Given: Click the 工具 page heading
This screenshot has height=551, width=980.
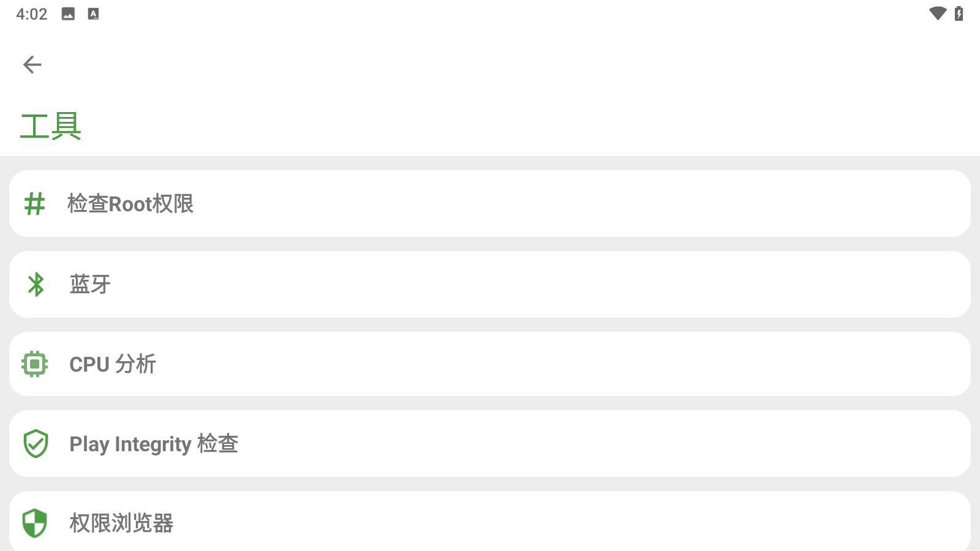Looking at the screenshot, I should click(x=50, y=126).
